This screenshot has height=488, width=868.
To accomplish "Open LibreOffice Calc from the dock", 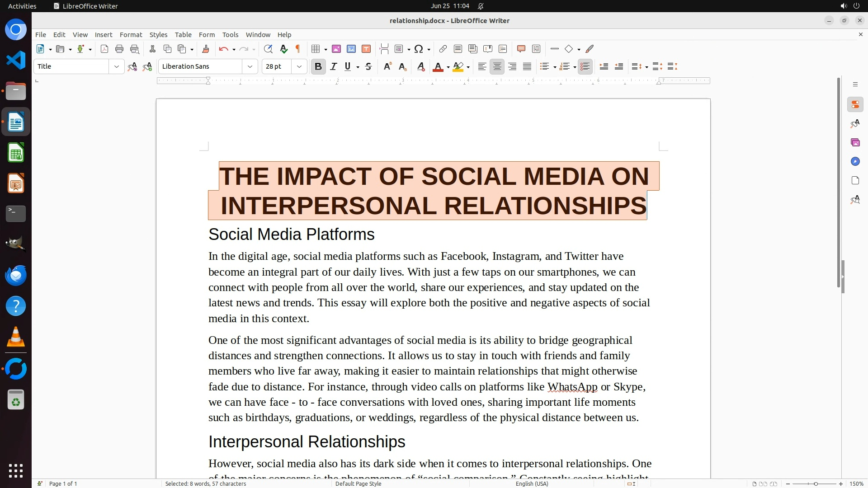I will (16, 153).
